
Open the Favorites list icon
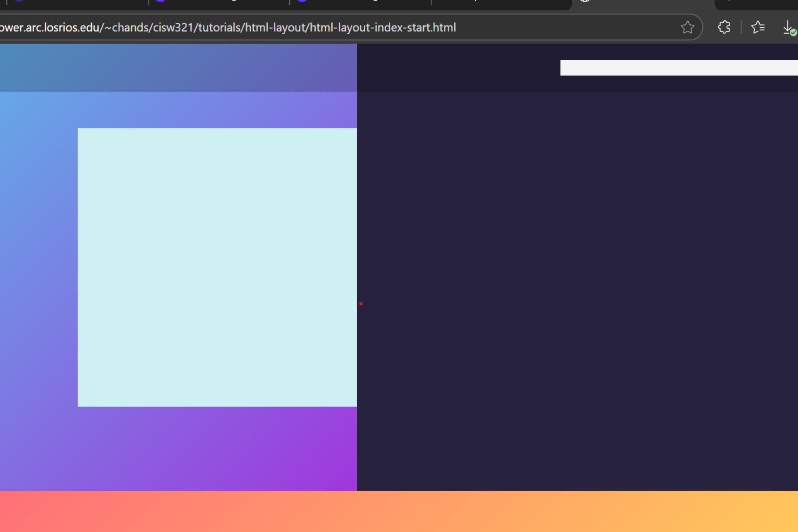pyautogui.click(x=758, y=28)
